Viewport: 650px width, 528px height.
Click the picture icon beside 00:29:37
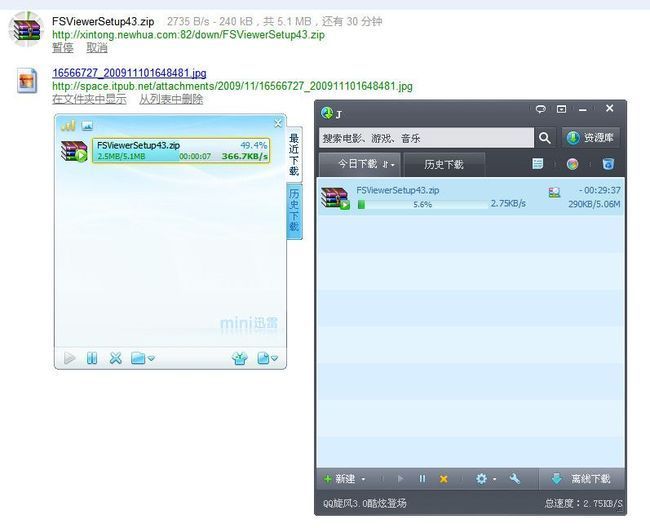pyautogui.click(x=554, y=192)
